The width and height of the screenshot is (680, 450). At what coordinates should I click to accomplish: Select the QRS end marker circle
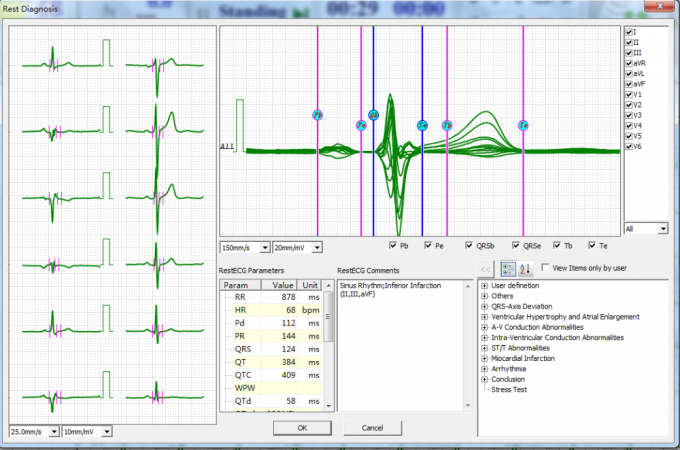(422, 125)
